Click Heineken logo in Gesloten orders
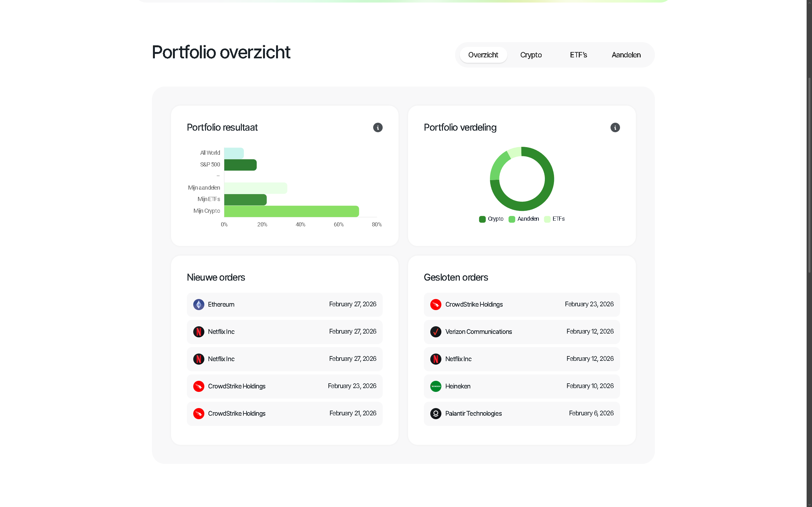Viewport: 812px width, 507px height. click(436, 386)
